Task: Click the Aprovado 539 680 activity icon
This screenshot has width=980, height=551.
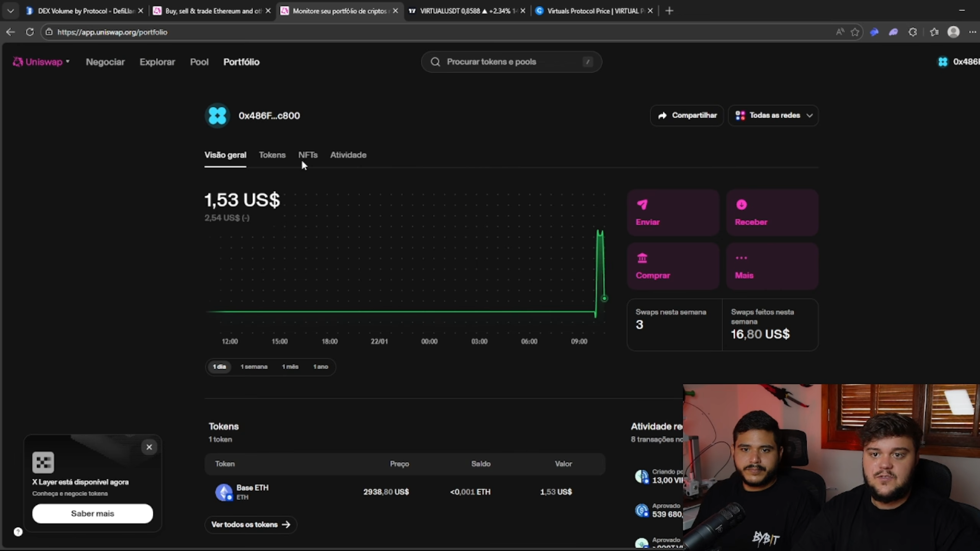Action: click(642, 510)
